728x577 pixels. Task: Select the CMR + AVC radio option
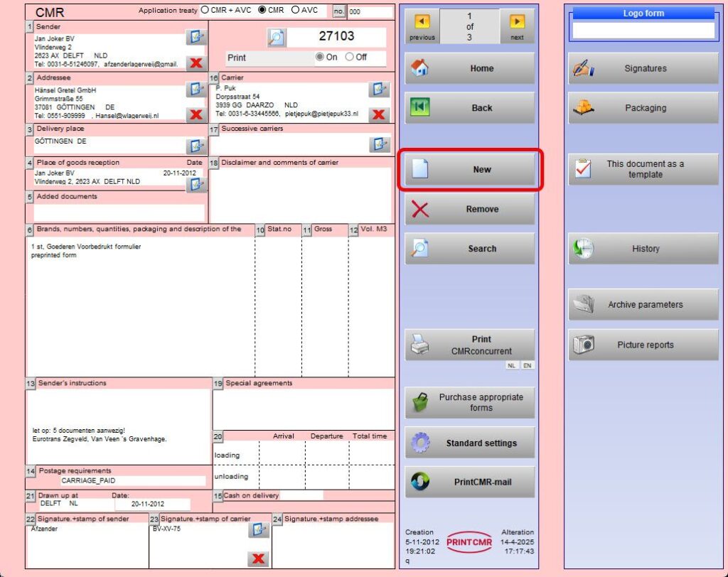(205, 11)
